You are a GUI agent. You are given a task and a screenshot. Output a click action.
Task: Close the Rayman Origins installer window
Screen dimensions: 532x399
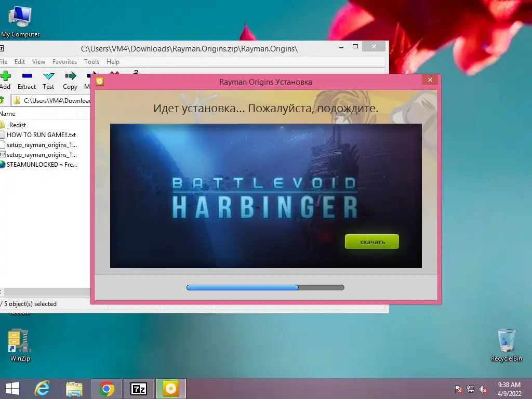430,79
